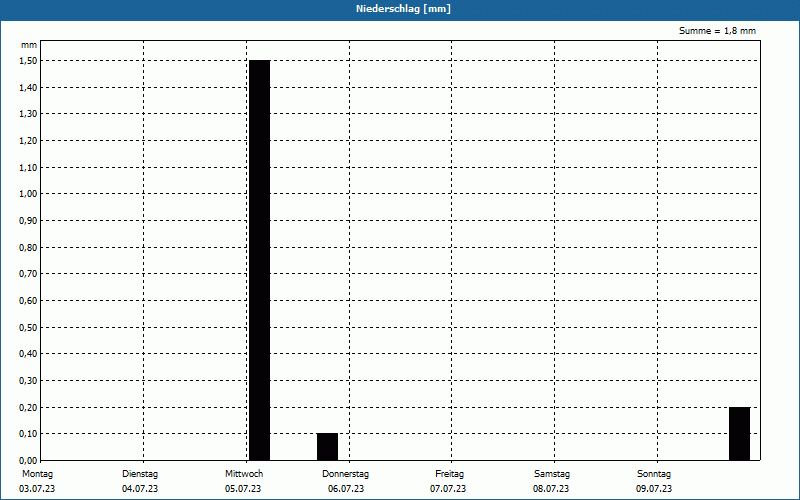Viewport: 800px width, 500px height.
Task: Click the 0,60 y-axis value
Action: (x=28, y=301)
